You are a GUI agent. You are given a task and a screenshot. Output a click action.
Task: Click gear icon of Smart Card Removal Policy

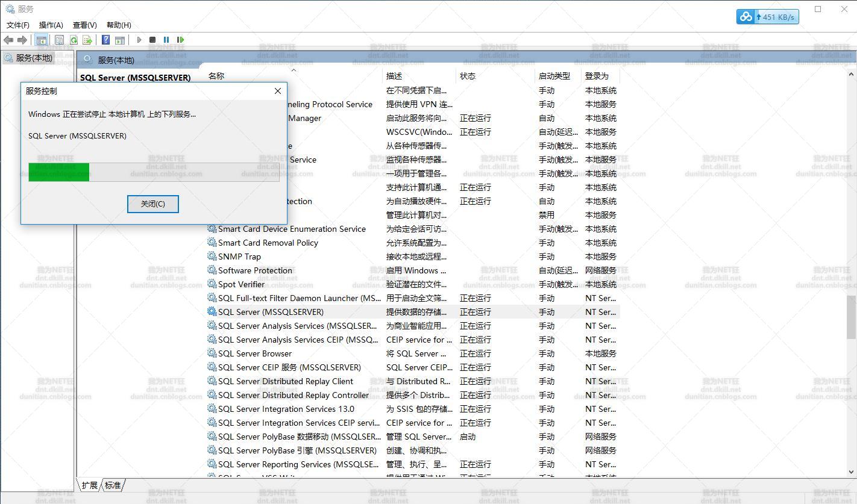pos(212,243)
